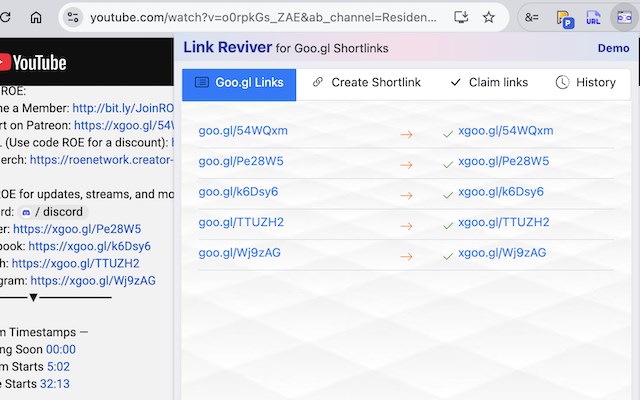Screen dimensions: 640x400
Task: Open the Create Shortlink tab
Action: [x=367, y=82]
